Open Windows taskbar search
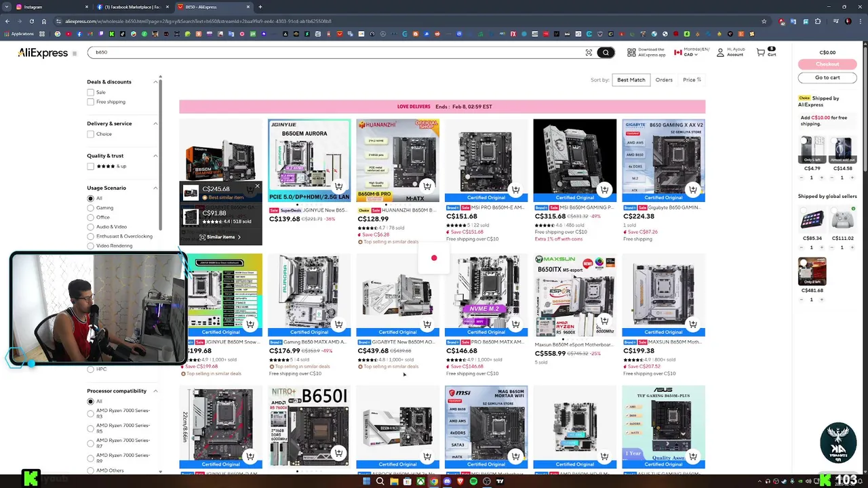 click(380, 481)
